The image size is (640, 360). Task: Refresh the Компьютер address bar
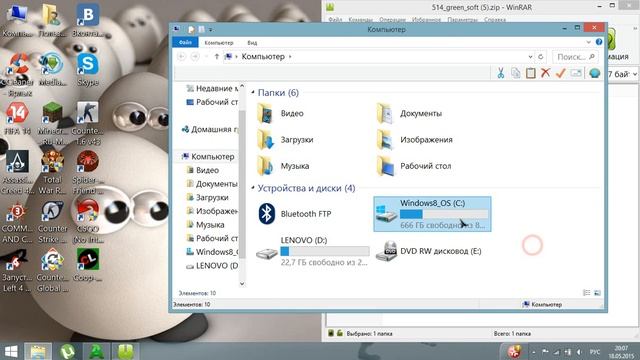pyautogui.click(x=541, y=57)
